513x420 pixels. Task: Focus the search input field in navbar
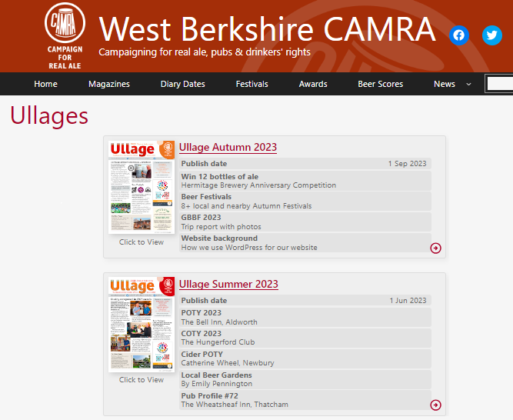pyautogui.click(x=500, y=84)
